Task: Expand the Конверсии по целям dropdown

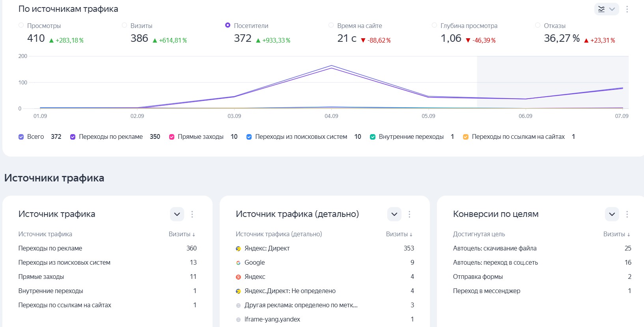Action: tap(612, 214)
